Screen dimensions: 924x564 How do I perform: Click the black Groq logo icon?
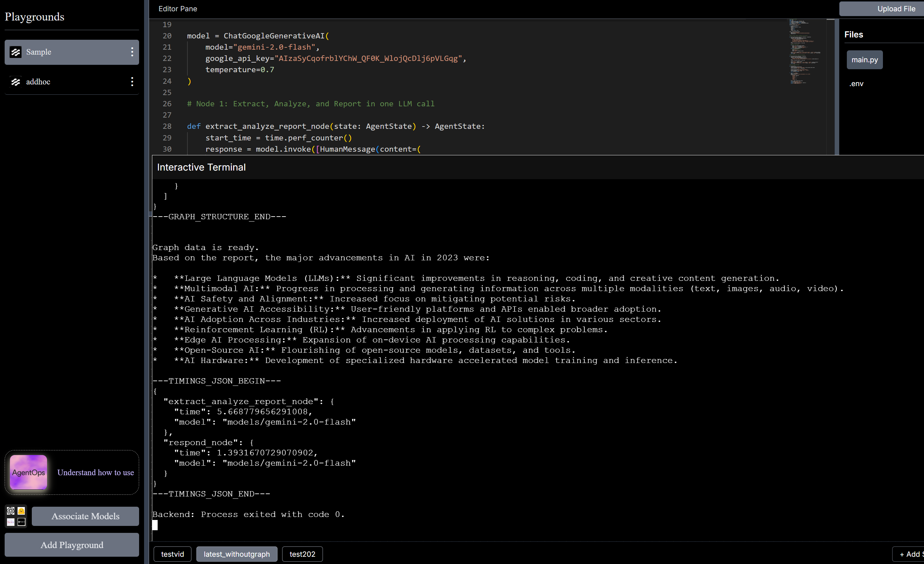[22, 522]
